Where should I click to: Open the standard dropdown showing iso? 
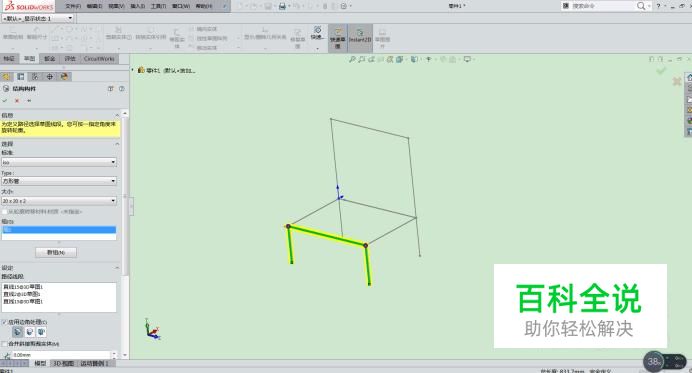pos(59,162)
